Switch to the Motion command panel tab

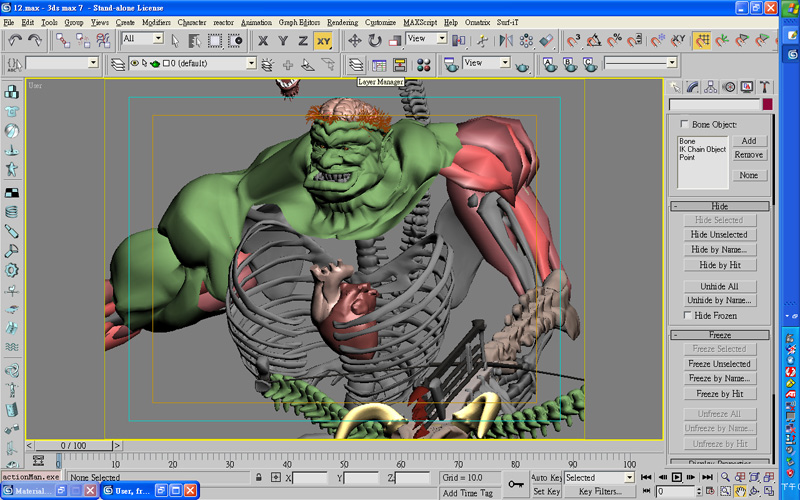[729, 87]
